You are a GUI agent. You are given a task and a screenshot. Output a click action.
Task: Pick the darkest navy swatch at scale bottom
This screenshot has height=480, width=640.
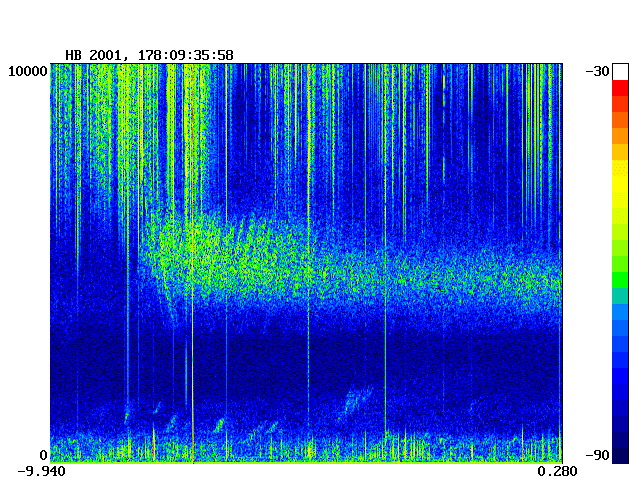(x=621, y=455)
